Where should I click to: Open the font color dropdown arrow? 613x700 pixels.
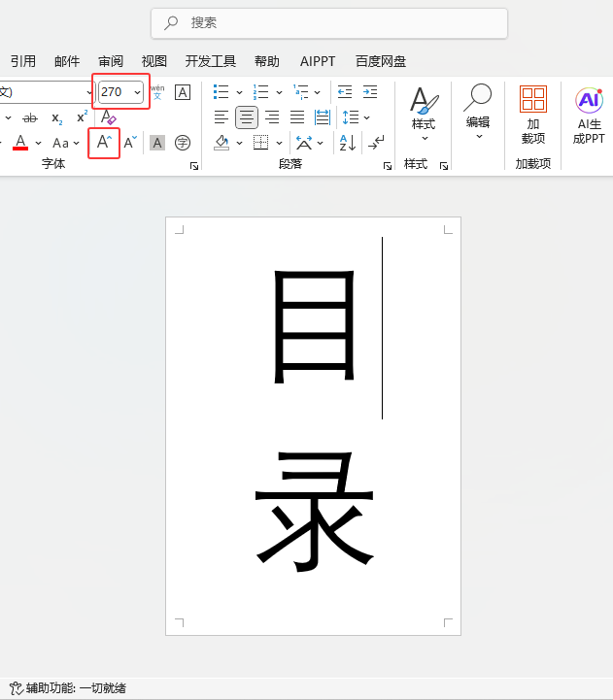pos(39,144)
